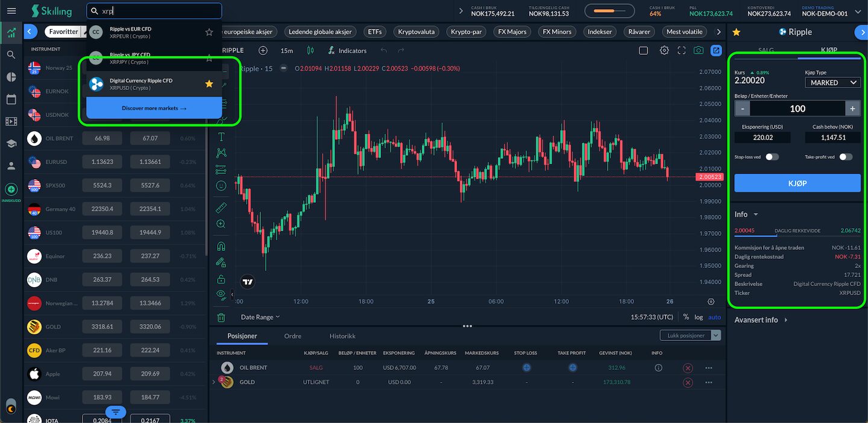This screenshot has width=868, height=423.
Task: Switch to the Historikk tab
Action: [x=342, y=336]
